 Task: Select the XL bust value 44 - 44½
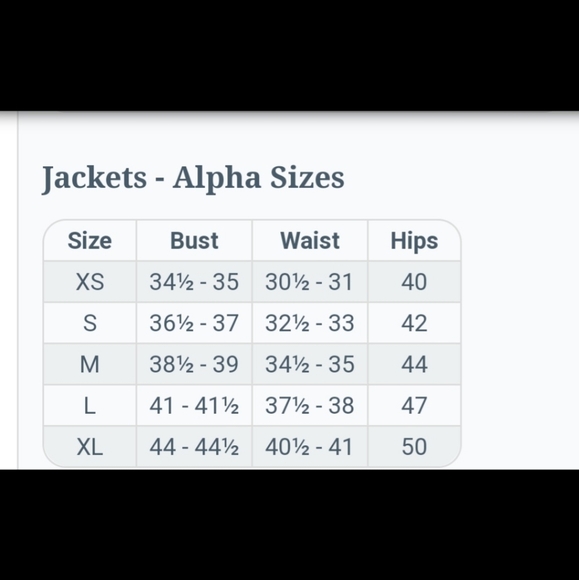click(194, 447)
